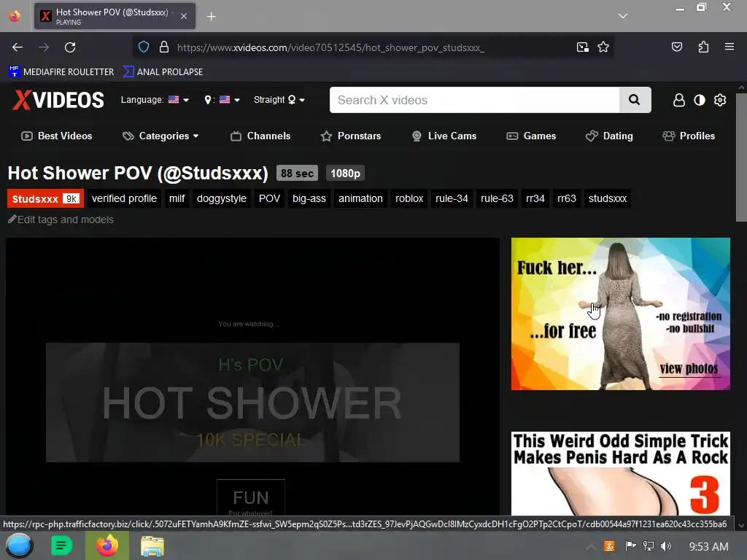Click the page vertical scrollbar thumb
The image size is (747, 560).
741,157
